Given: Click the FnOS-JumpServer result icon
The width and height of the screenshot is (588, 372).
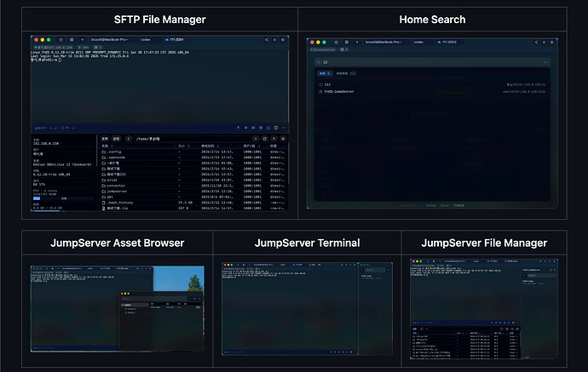Looking at the screenshot, I should pos(320,91).
